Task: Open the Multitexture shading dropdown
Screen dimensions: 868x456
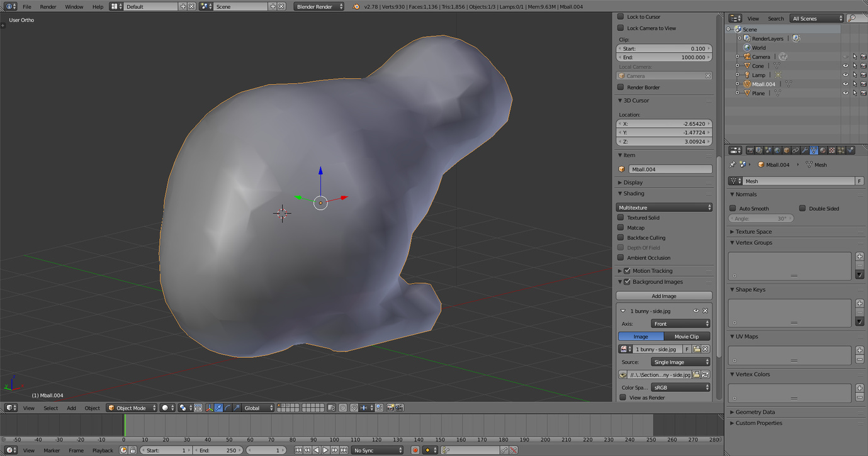Action: pyautogui.click(x=664, y=208)
